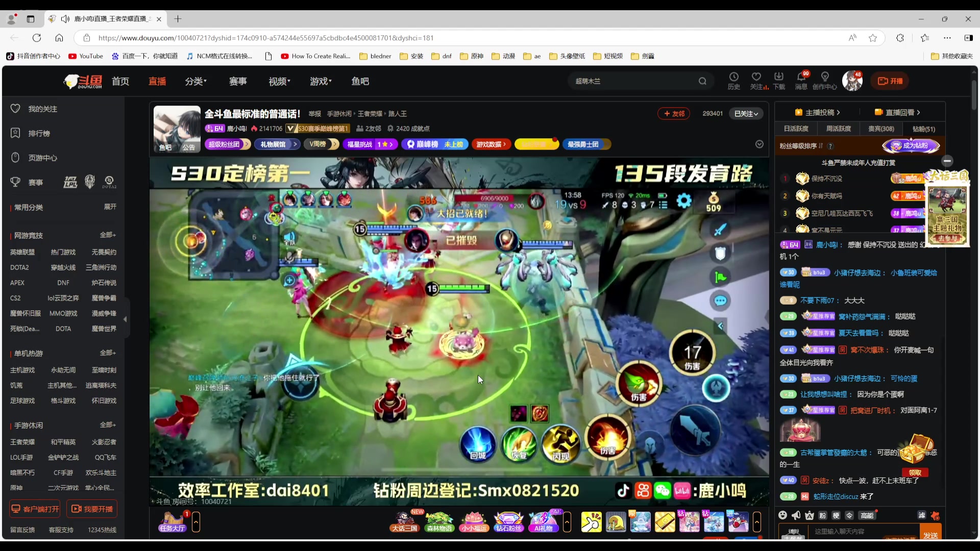Switch to 钻粉(51) tab
The image size is (980, 551).
click(924, 129)
